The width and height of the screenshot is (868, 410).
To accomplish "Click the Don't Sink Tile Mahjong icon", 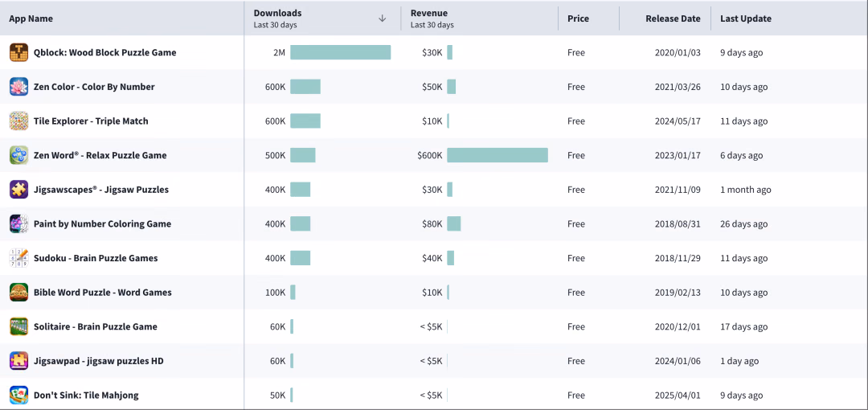I will [18, 395].
